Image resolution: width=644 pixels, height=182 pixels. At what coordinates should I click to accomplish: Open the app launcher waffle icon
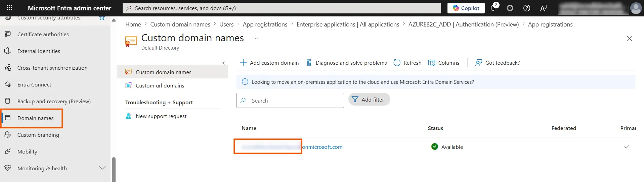[x=9, y=8]
